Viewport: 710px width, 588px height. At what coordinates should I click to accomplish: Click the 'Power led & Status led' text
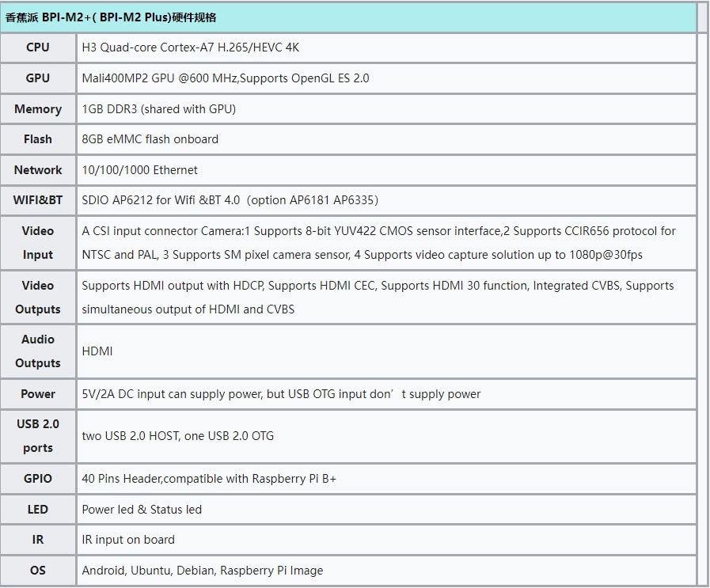(142, 510)
